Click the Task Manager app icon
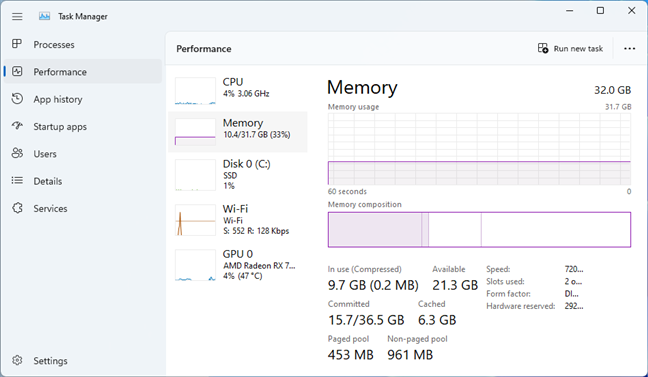This screenshot has width=648, height=377. pyautogui.click(x=44, y=16)
